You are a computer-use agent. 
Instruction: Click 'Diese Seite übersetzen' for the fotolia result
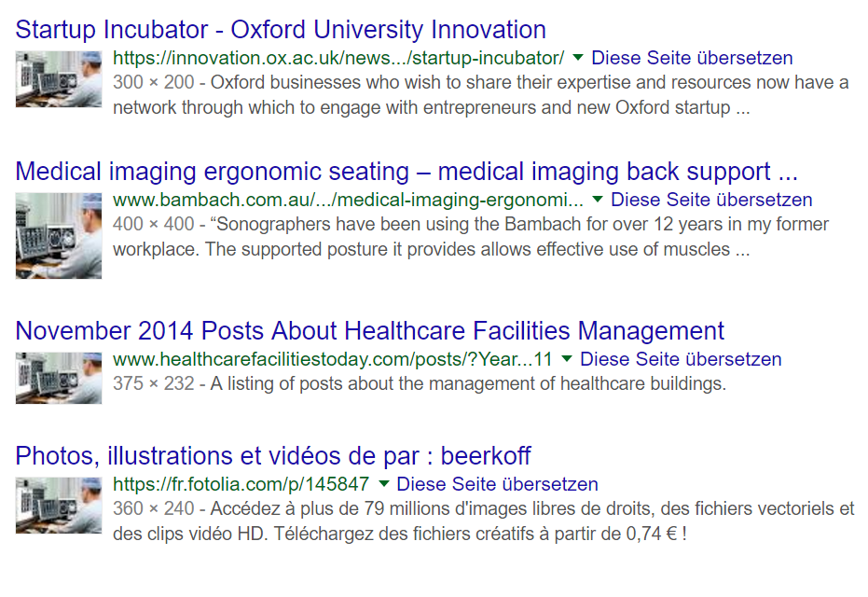pyautogui.click(x=497, y=485)
